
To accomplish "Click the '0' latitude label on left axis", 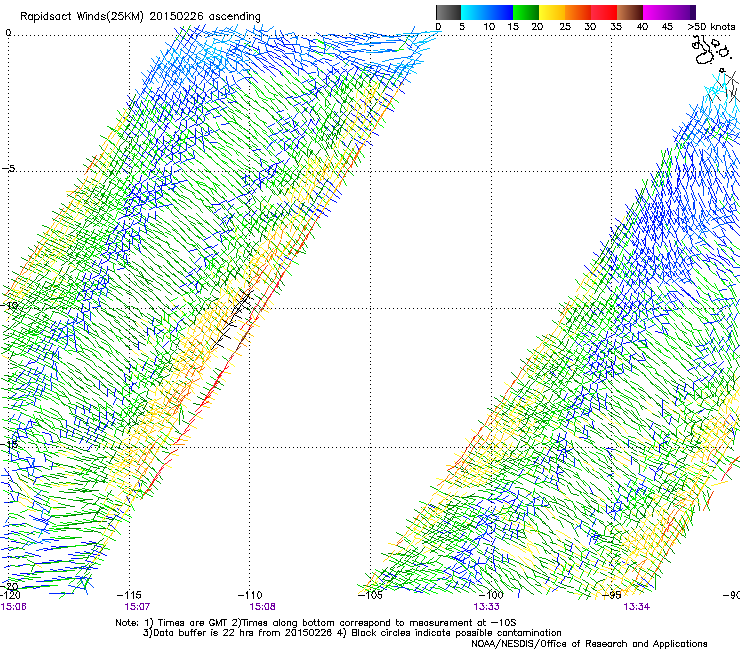I will (x=8, y=33).
